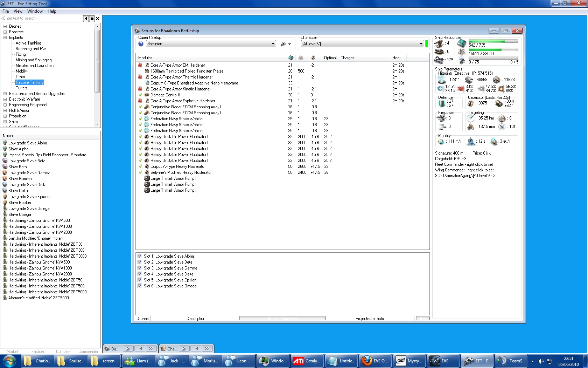Expand the Boosters tree category
588x368 pixels.
point(5,32)
